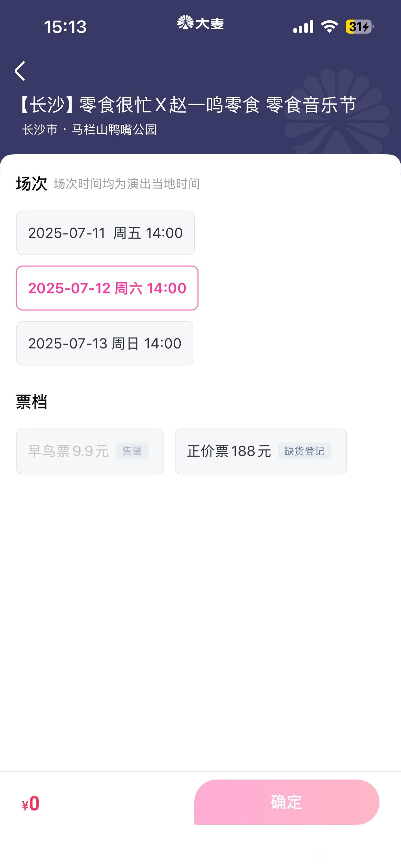This screenshot has height=868, width=401.
Task: Tap the venue 马栏山鸭嘴公园
Action: click(x=114, y=130)
